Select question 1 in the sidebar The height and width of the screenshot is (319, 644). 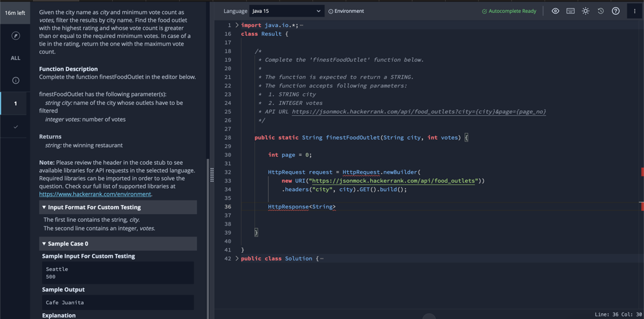tap(15, 104)
